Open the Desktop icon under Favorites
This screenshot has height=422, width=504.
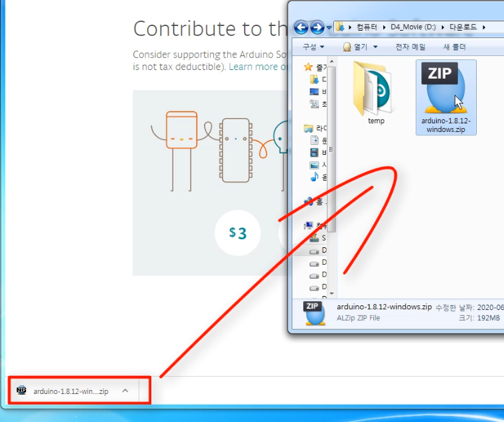(314, 91)
